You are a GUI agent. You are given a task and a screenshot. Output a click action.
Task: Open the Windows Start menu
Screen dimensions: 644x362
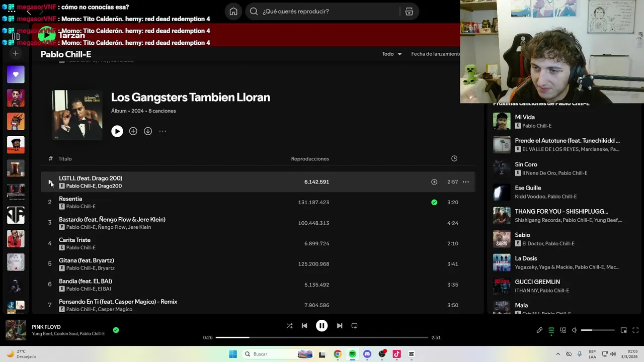click(x=233, y=354)
